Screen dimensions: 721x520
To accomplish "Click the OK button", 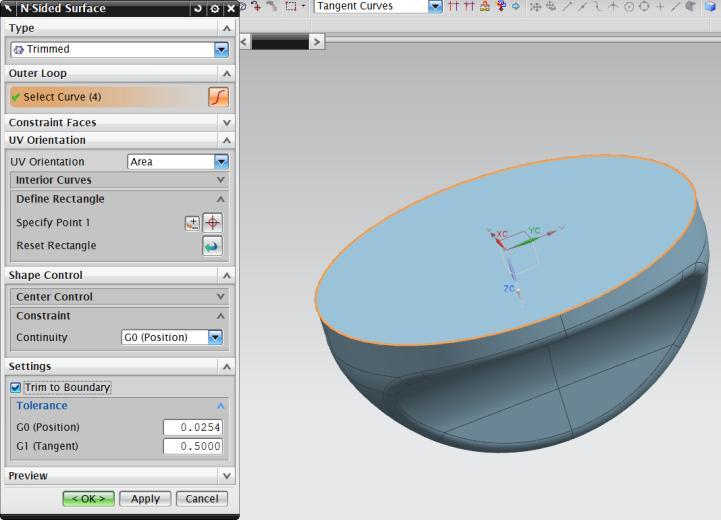I will [88, 499].
